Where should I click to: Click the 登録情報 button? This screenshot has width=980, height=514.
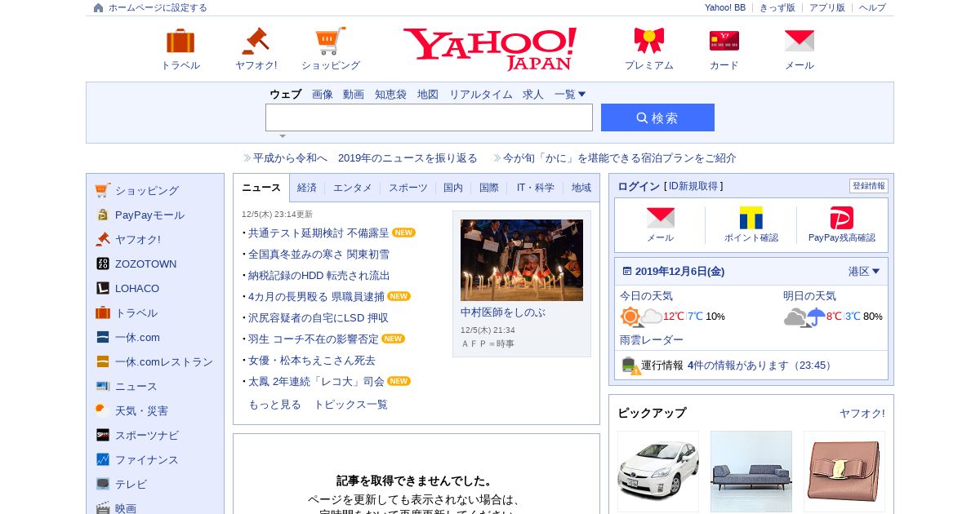[869, 186]
